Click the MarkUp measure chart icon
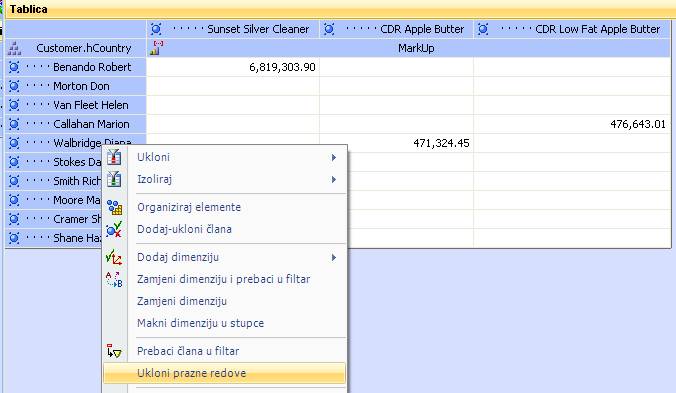Screen dimensions: 676x393 point(156,48)
